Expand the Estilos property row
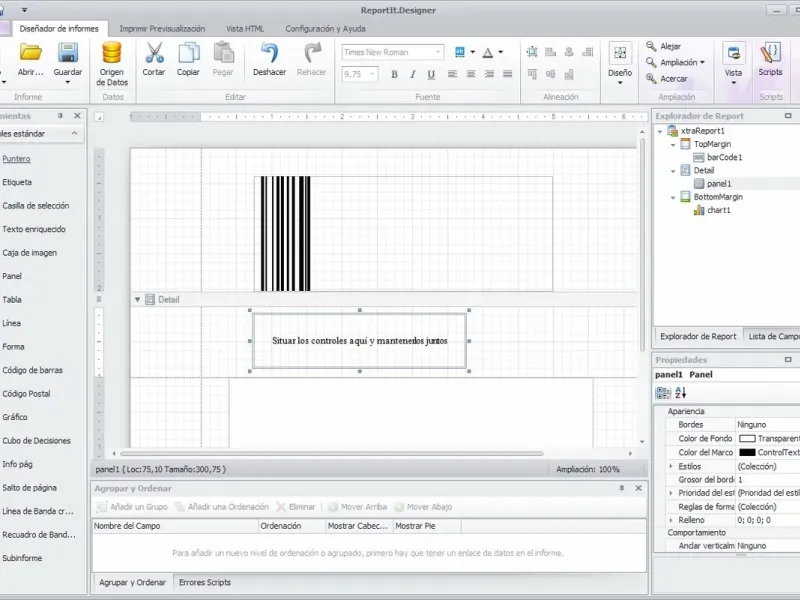 pyautogui.click(x=671, y=466)
